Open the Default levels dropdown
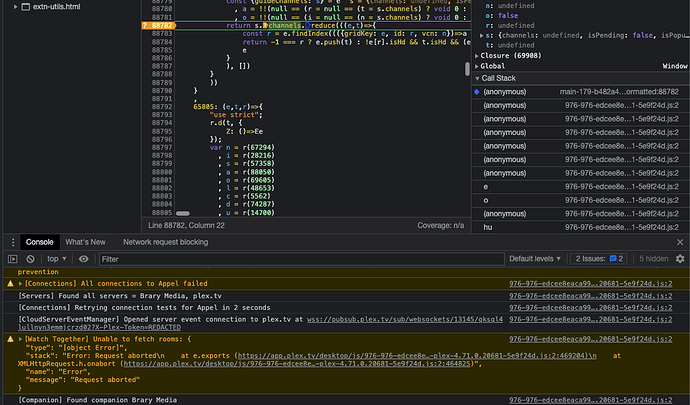Image resolution: width=690 pixels, height=405 pixels. pyautogui.click(x=535, y=259)
